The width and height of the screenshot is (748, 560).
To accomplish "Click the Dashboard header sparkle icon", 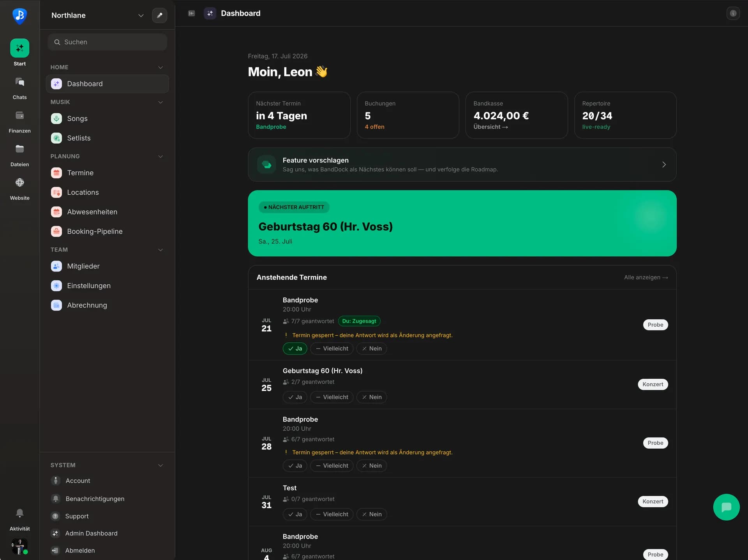I will (x=210, y=13).
